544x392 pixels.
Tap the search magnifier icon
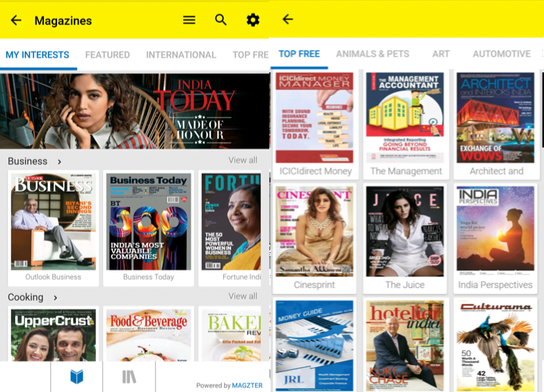[x=221, y=20]
